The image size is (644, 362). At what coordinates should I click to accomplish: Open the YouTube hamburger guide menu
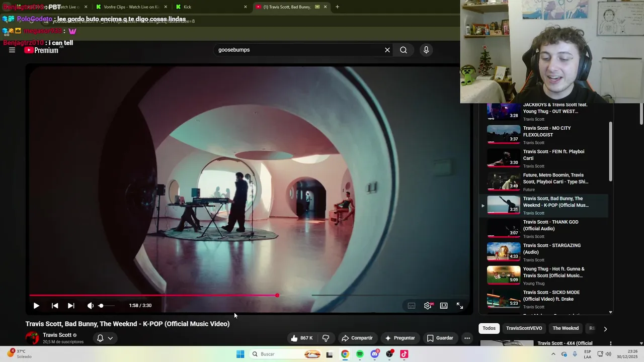coord(12,50)
